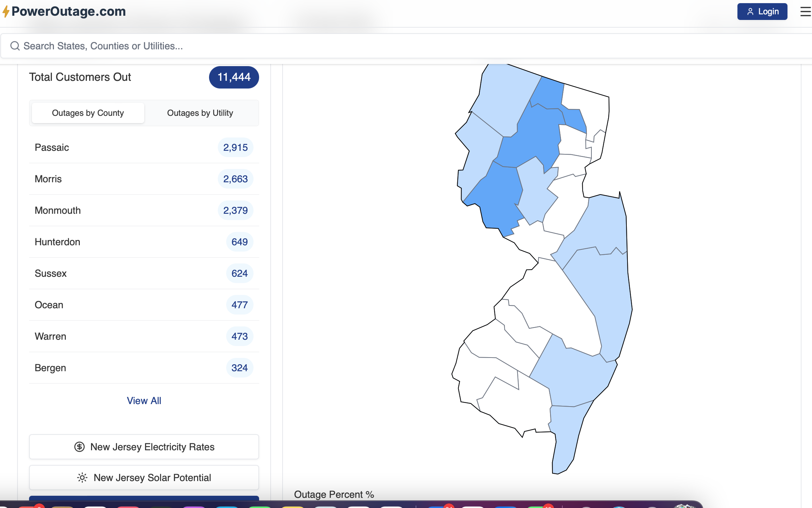Click the sun icon on Solar Potential
812x508 pixels.
click(x=82, y=478)
